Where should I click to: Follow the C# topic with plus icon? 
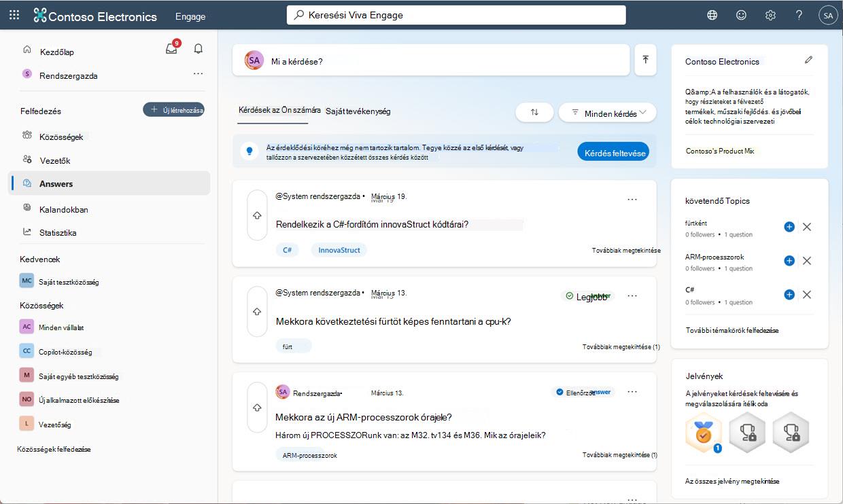pos(789,295)
